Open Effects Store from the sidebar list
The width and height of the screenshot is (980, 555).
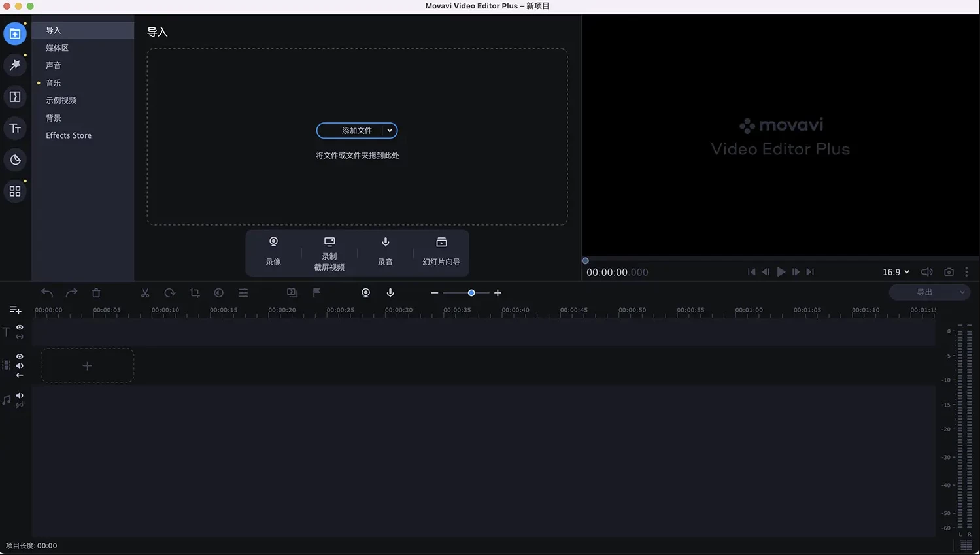[69, 135]
